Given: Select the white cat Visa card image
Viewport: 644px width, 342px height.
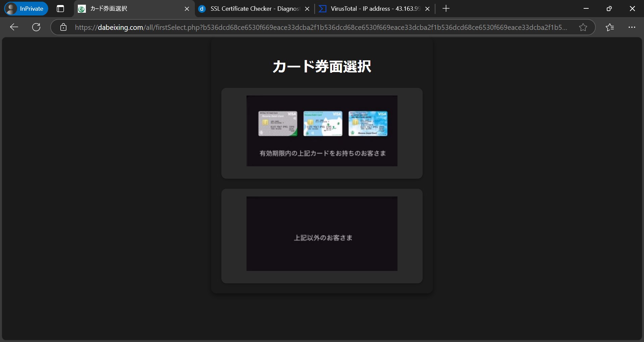Looking at the screenshot, I should [x=323, y=124].
